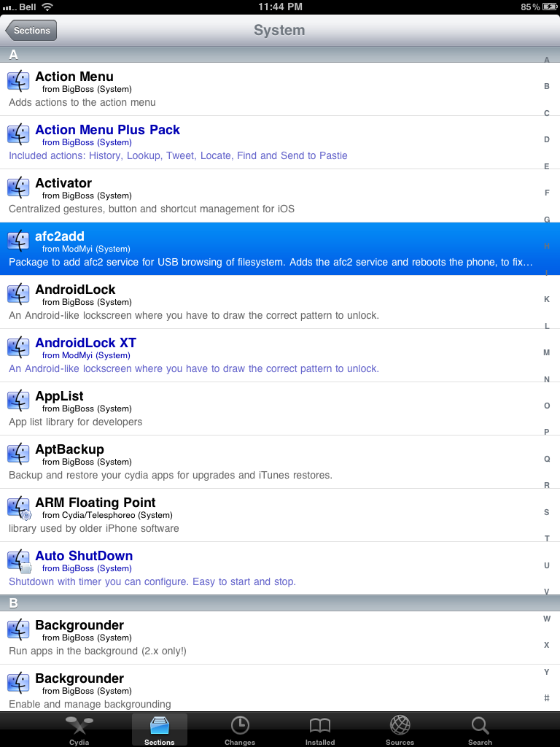
Task: Tap the cellular signal bars icon
Action: pos(9,7)
